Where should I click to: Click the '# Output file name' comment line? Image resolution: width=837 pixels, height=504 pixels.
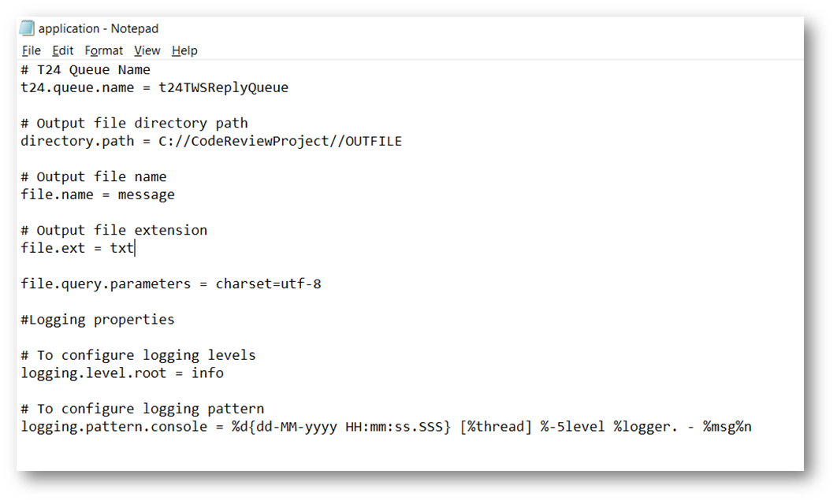tap(94, 177)
